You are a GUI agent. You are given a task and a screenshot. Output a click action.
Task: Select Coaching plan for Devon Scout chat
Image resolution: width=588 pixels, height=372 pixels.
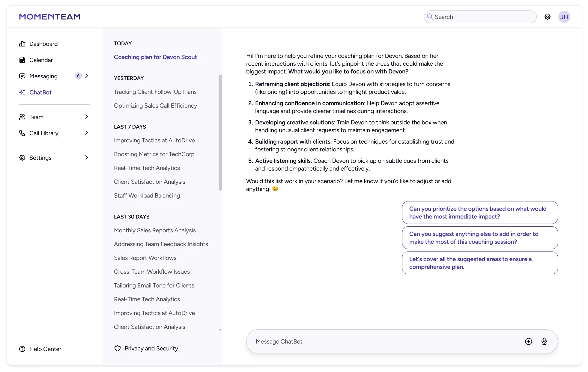point(155,57)
